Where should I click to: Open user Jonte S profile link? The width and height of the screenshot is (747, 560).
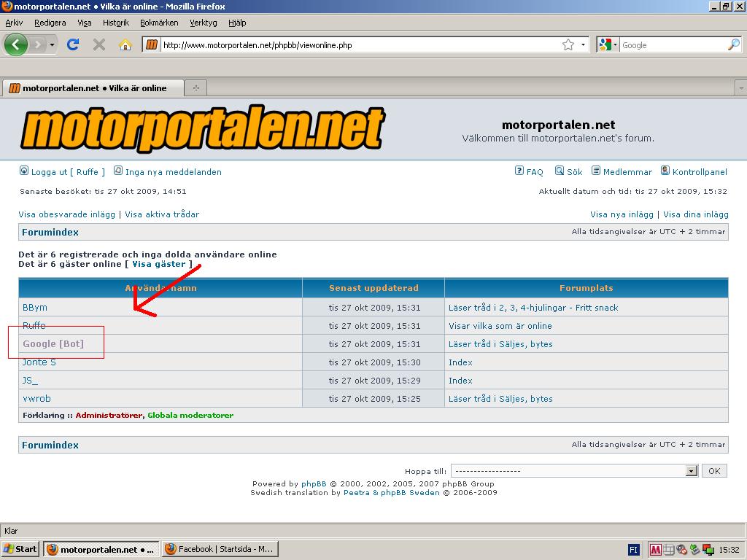pos(39,362)
